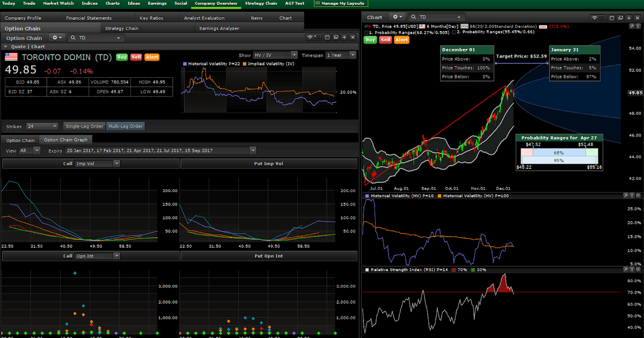This screenshot has width=644, height=338.
Task: Toggle Historical Volatility P=22 legend marker
Action: [x=185, y=64]
